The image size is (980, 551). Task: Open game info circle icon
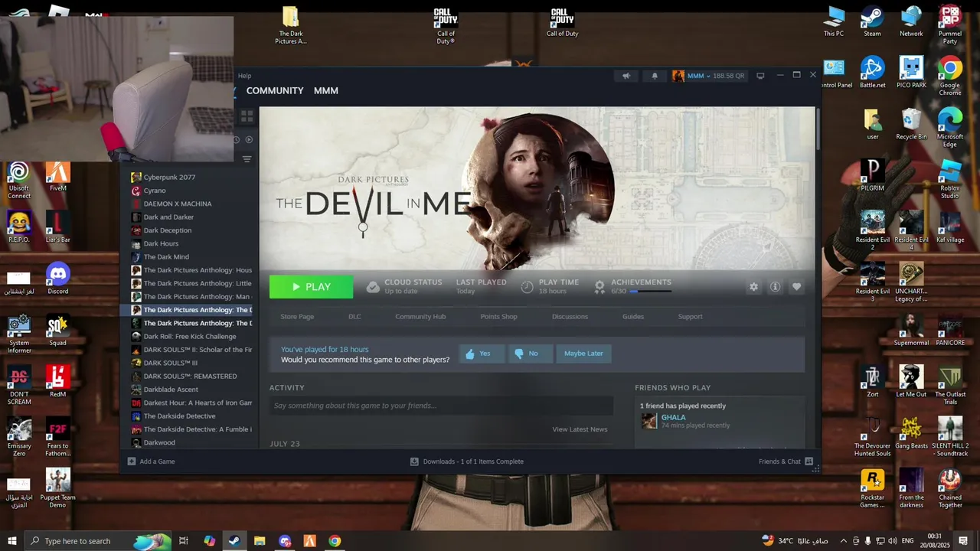(x=775, y=287)
